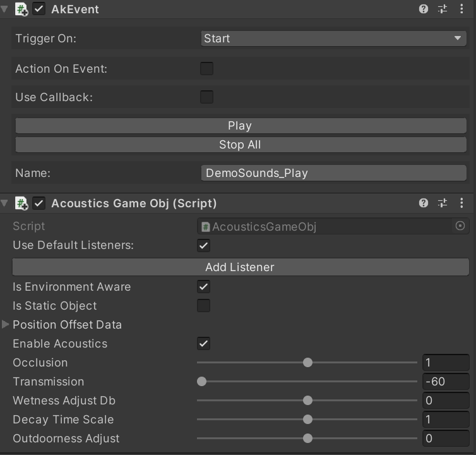Click the Transmission slider handle
The height and width of the screenshot is (455, 476).
pyautogui.click(x=201, y=382)
